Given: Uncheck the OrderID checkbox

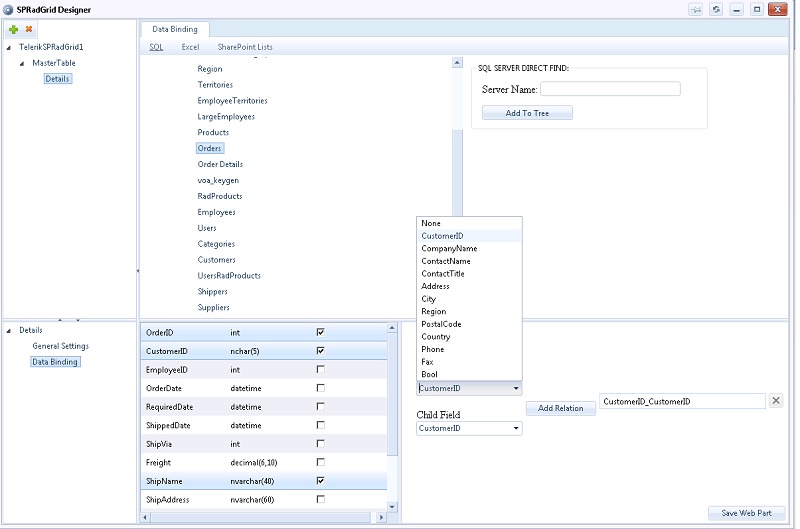Looking at the screenshot, I should pyautogui.click(x=320, y=332).
